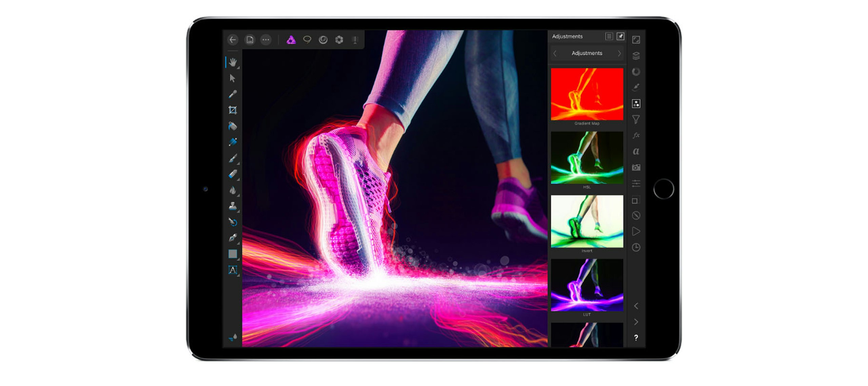Apply the Gradient Map adjustment preset
868x386 pixels.
(x=587, y=94)
